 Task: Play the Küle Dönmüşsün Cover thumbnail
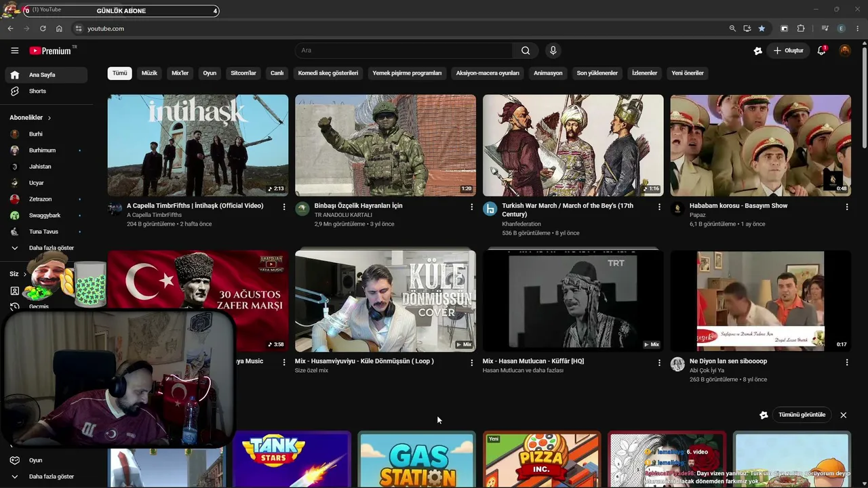pyautogui.click(x=385, y=301)
